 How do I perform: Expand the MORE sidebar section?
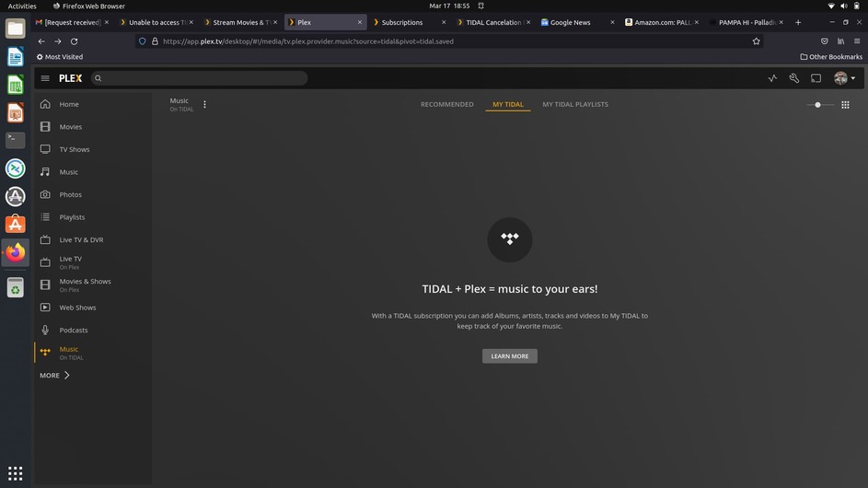tap(55, 376)
